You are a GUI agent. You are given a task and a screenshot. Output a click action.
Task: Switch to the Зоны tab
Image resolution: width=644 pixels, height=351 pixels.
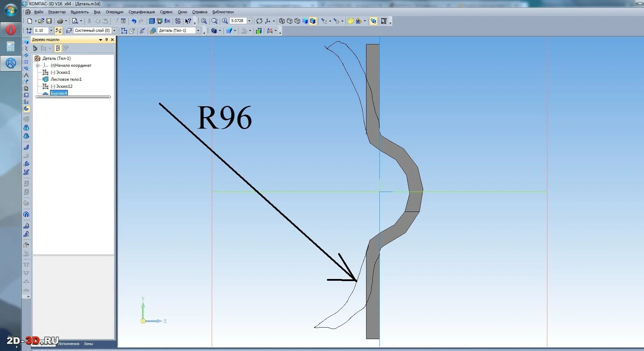coord(88,344)
